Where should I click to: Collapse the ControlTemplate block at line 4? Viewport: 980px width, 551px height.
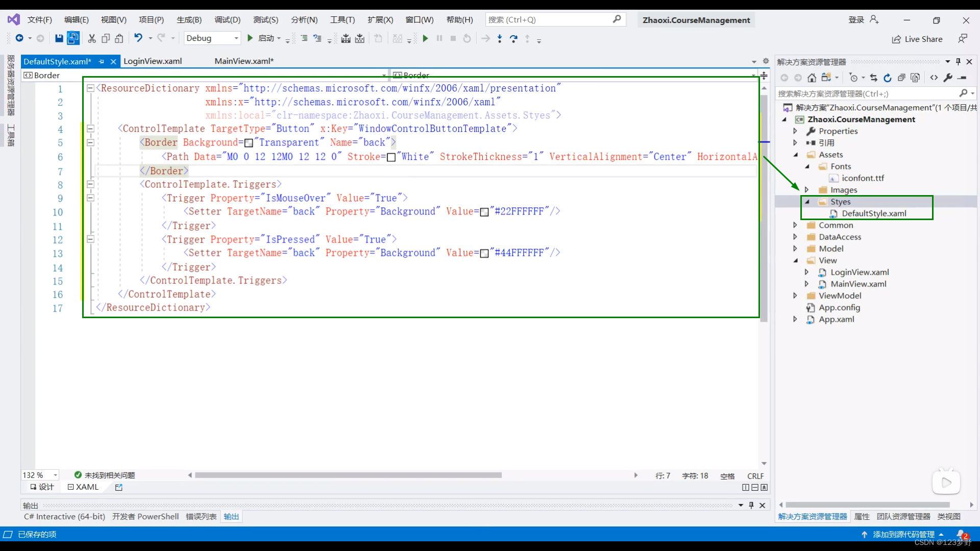point(90,128)
